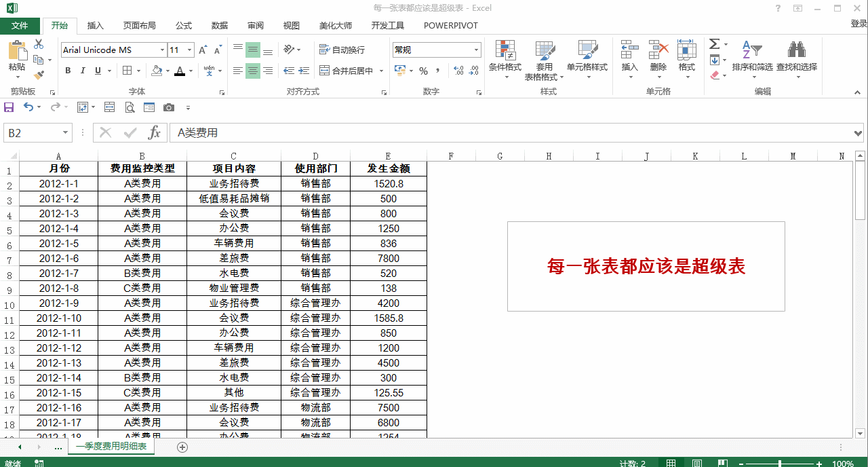
Task: Toggle middle vertical alignment
Action: click(253, 50)
